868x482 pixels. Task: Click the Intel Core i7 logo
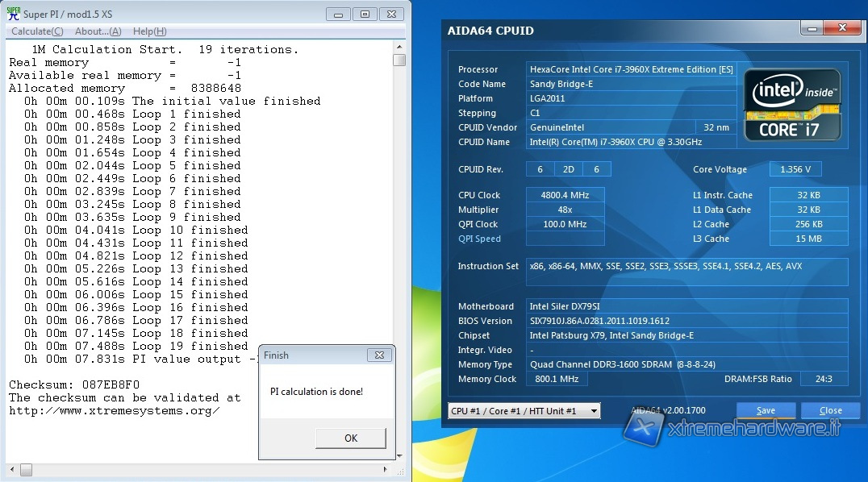click(x=791, y=104)
